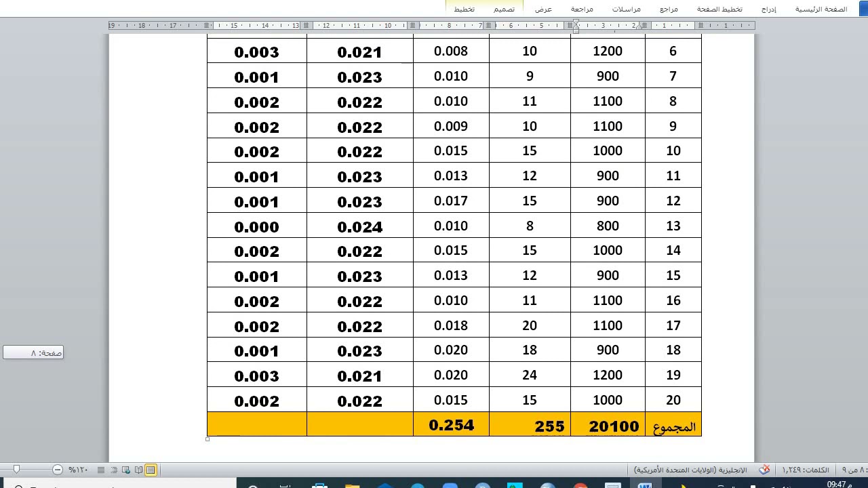The height and width of the screenshot is (488, 868).
Task: Click the proofing errors spell-check icon
Action: (764, 470)
